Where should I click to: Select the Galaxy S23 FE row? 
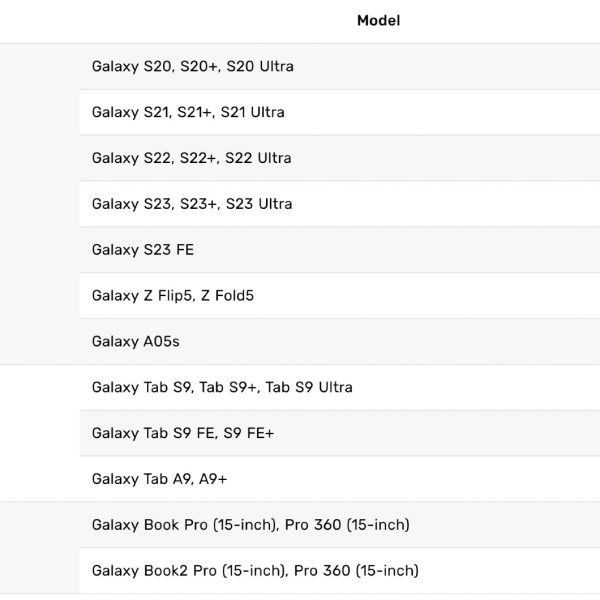143,250
